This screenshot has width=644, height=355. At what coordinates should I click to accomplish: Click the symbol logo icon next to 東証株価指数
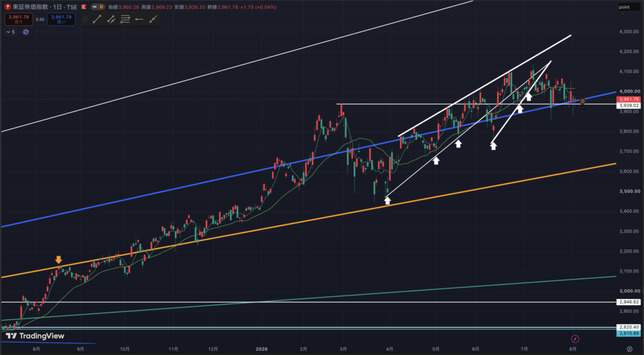(8, 7)
